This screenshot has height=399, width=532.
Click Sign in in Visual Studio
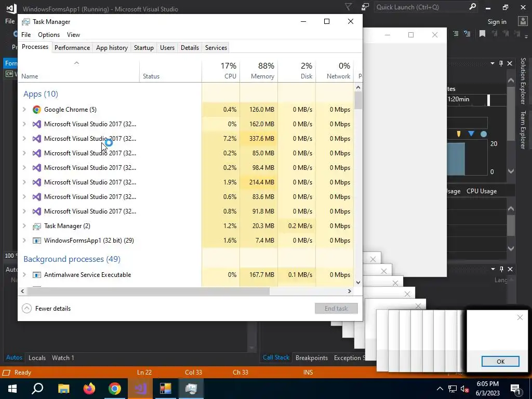click(x=497, y=22)
